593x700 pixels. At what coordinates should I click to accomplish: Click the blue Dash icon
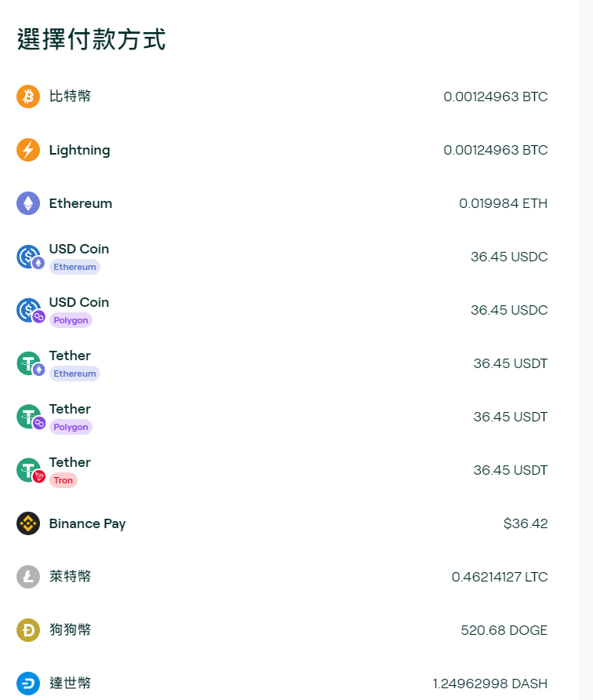[28, 684]
